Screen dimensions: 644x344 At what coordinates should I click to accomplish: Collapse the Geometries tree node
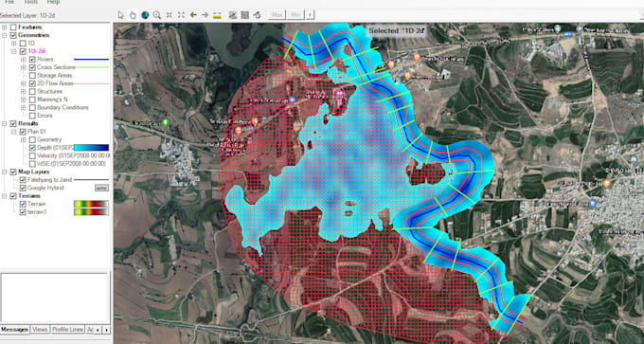(5, 35)
